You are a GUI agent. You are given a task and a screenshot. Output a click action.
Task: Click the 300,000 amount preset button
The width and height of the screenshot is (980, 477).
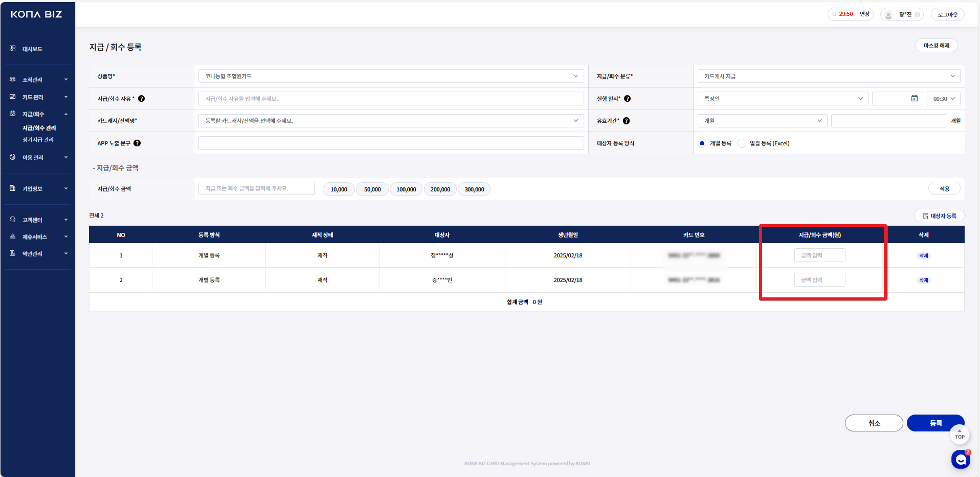click(x=474, y=189)
